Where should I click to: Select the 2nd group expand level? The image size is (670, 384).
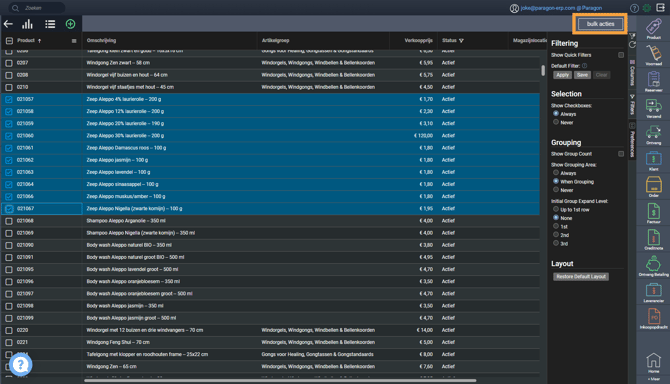click(x=556, y=235)
